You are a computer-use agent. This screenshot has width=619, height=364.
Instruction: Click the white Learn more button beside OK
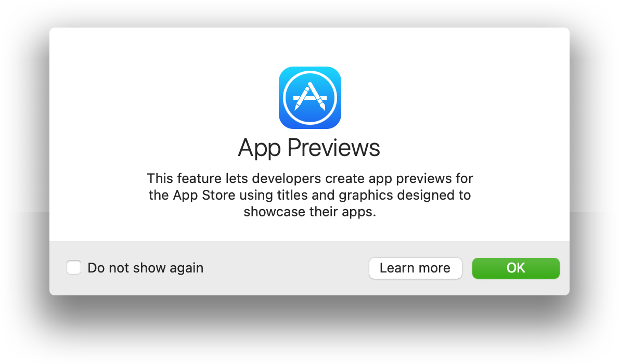tap(415, 268)
